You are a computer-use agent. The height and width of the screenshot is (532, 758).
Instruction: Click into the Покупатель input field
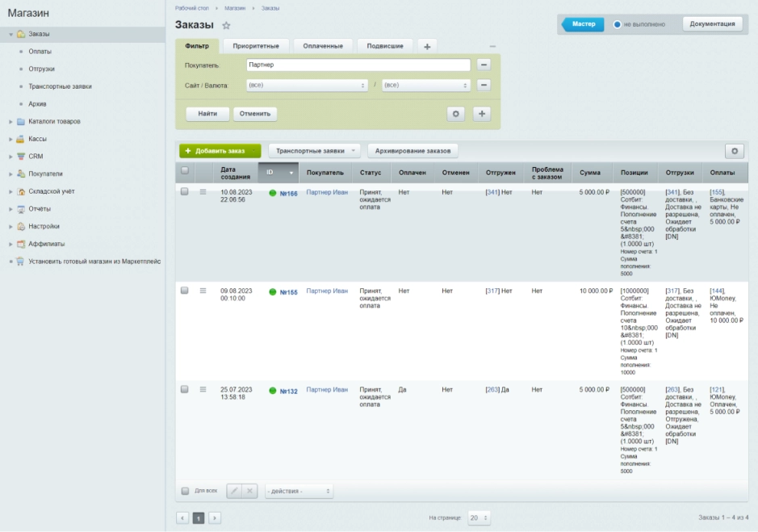click(358, 65)
